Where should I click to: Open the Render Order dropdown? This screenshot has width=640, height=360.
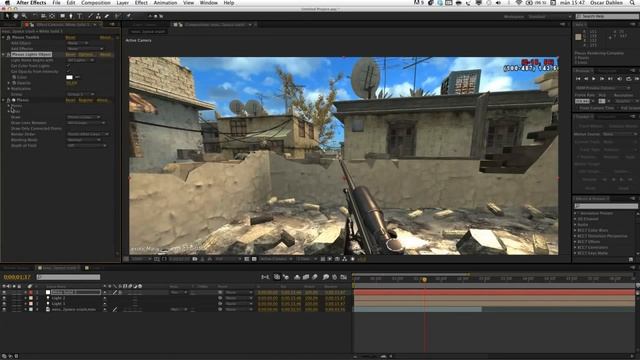click(x=88, y=134)
